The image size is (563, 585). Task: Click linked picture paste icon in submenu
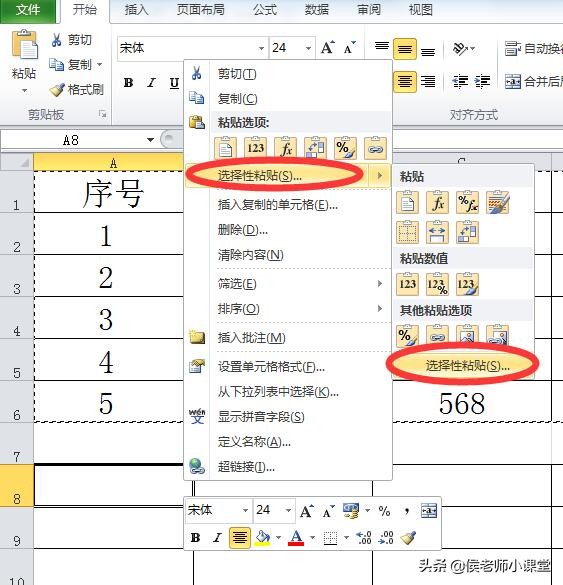point(498,335)
